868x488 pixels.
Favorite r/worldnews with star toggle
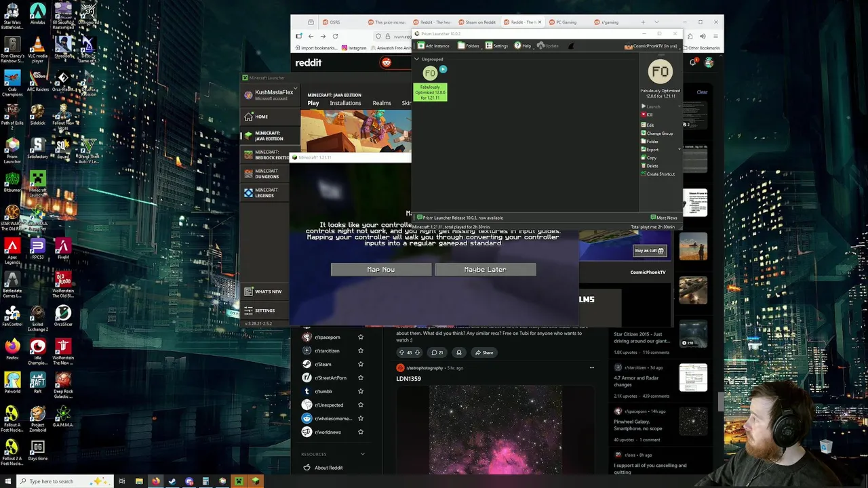click(361, 432)
